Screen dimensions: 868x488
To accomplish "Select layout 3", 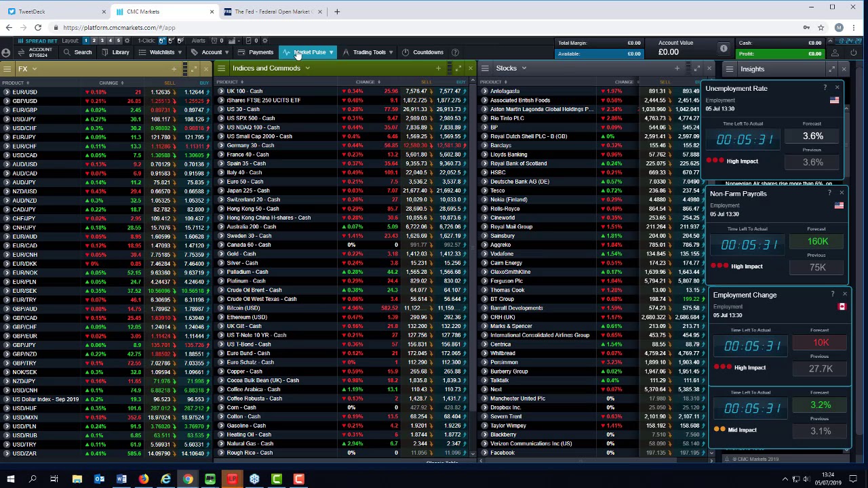I will tap(102, 41).
